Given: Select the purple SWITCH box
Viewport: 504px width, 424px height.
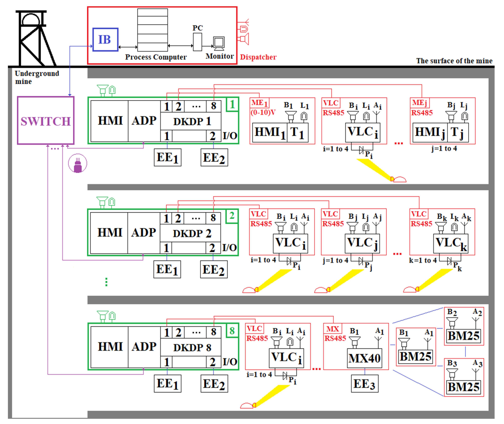Looking at the screenshot, I should click(46, 121).
